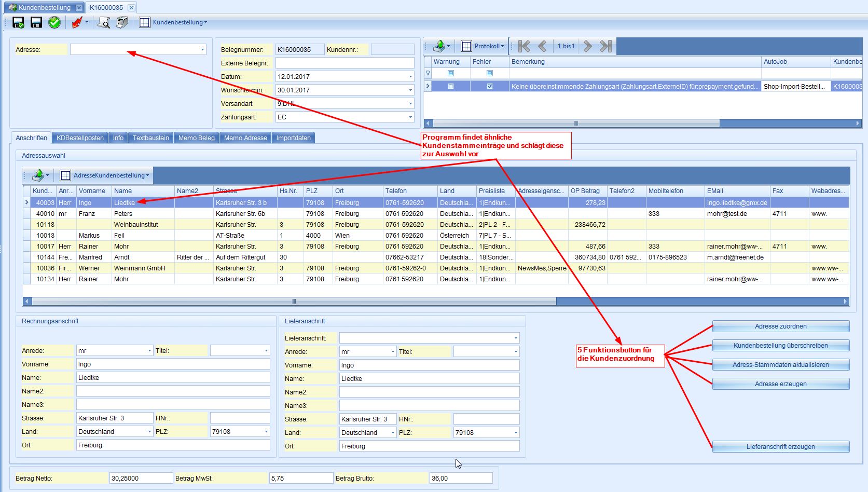Toggle the Fehler filter checkbox
Image resolution: width=868 pixels, height=492 pixels.
click(x=489, y=73)
